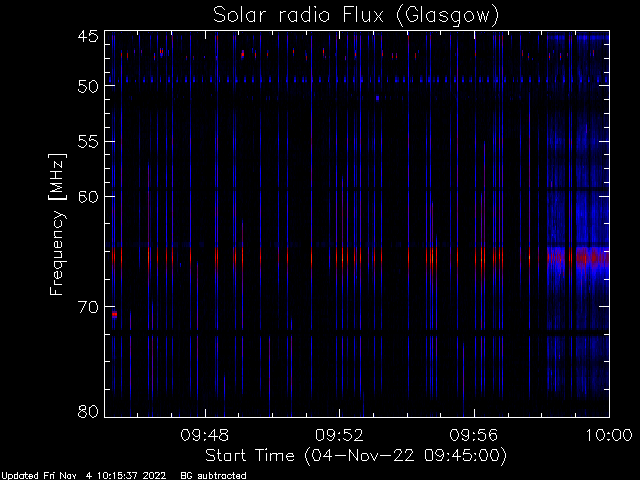The width and height of the screenshot is (640, 480).
Task: Click the 50 frequency tick label
Action: [88, 86]
